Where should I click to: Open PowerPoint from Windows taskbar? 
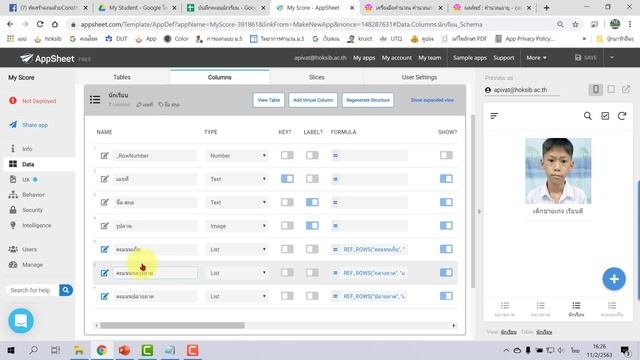click(x=124, y=350)
